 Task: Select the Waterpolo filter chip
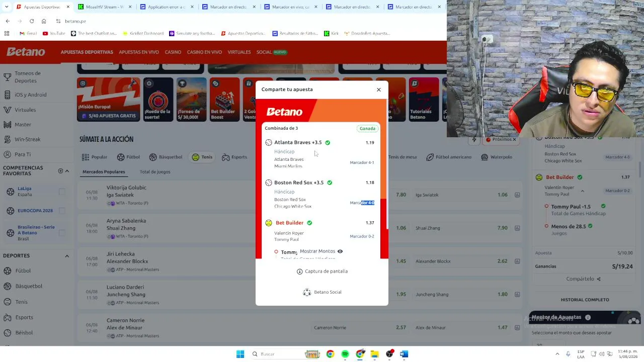[x=497, y=157]
